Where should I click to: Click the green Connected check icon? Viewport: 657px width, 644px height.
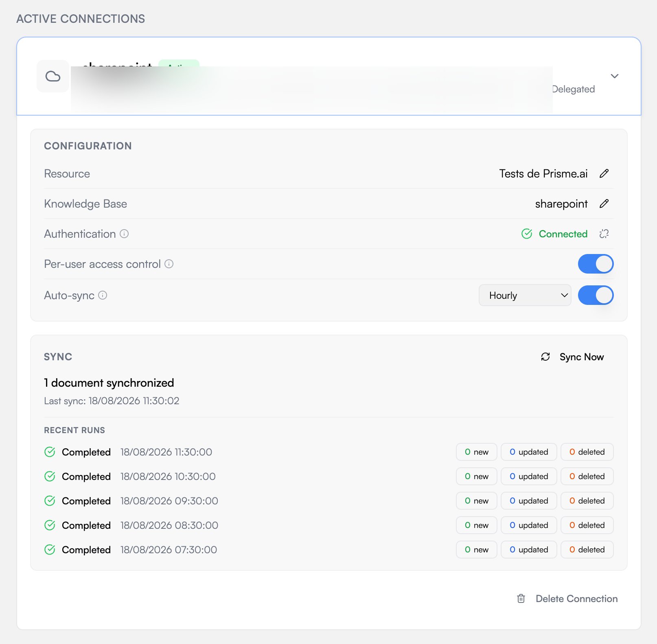527,234
